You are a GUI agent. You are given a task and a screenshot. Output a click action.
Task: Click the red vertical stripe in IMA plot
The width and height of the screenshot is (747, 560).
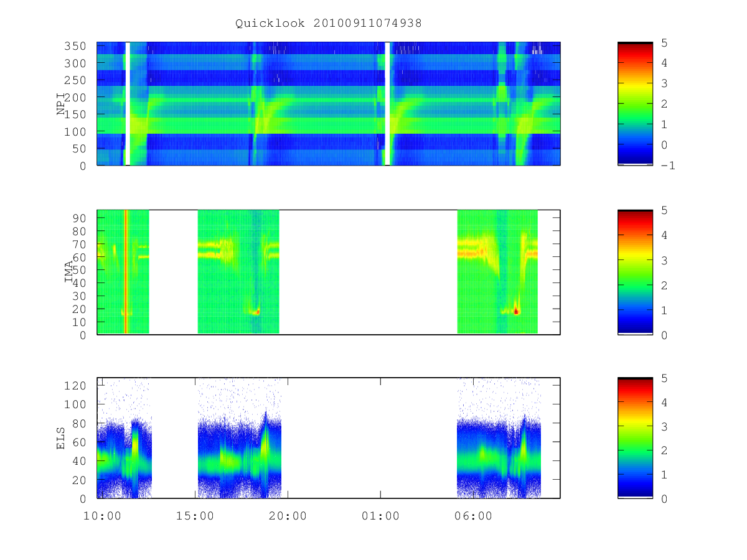[x=126, y=272]
